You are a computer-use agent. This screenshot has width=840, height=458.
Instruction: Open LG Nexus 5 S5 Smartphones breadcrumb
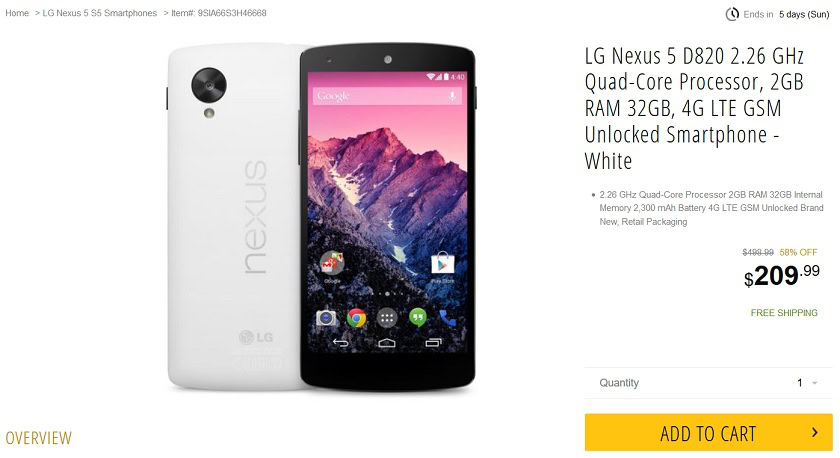pos(100,13)
